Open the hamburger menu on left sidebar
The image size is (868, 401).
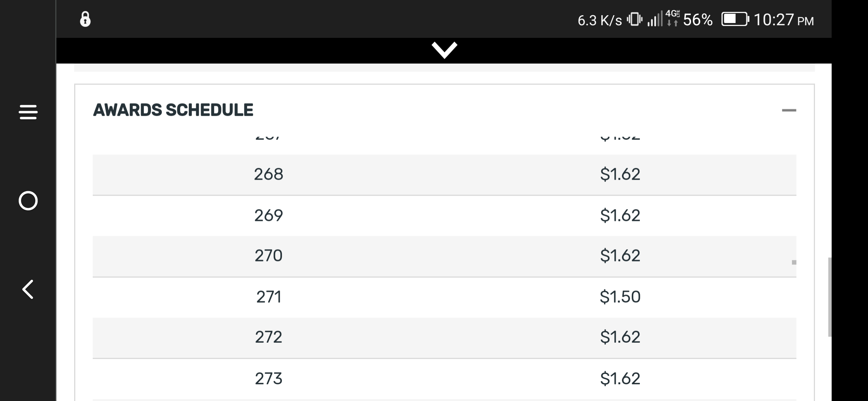pos(28,113)
